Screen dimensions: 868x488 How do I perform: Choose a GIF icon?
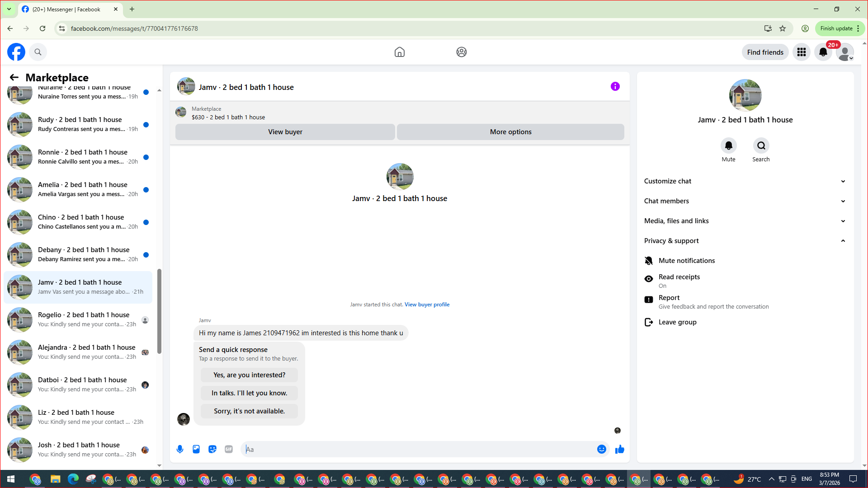point(229,449)
